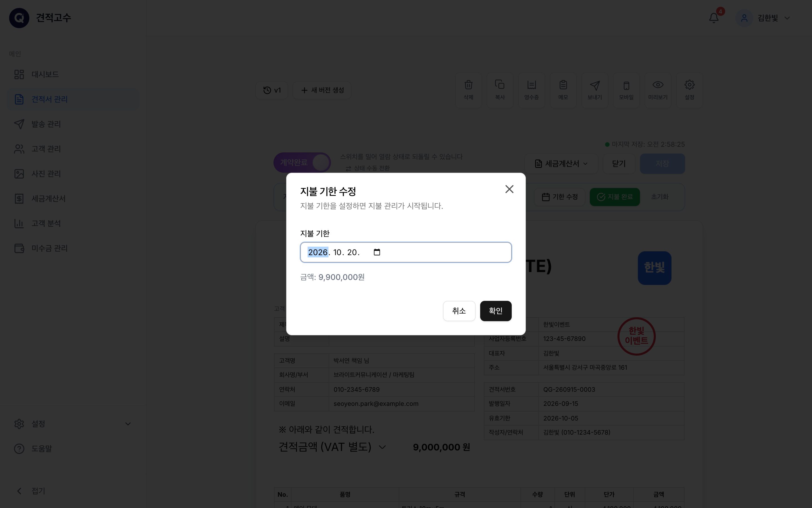Open the v1 version history
Image resolution: width=812 pixels, height=508 pixels.
tap(272, 90)
